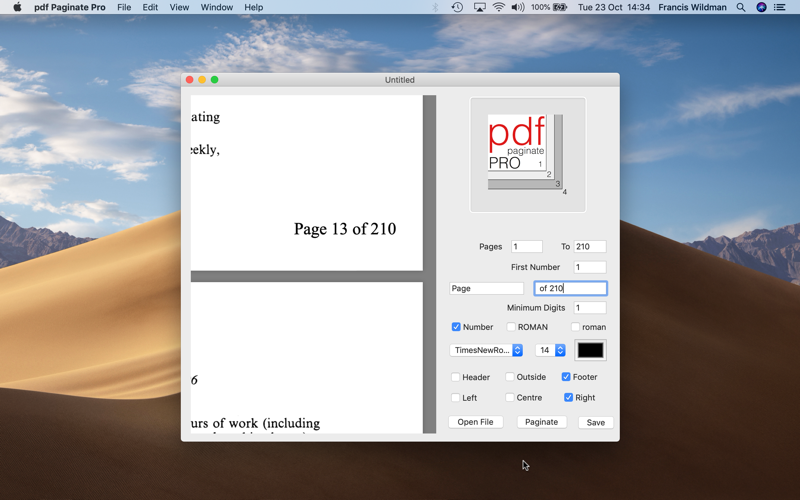Click the Time Machine clock icon

point(457,7)
